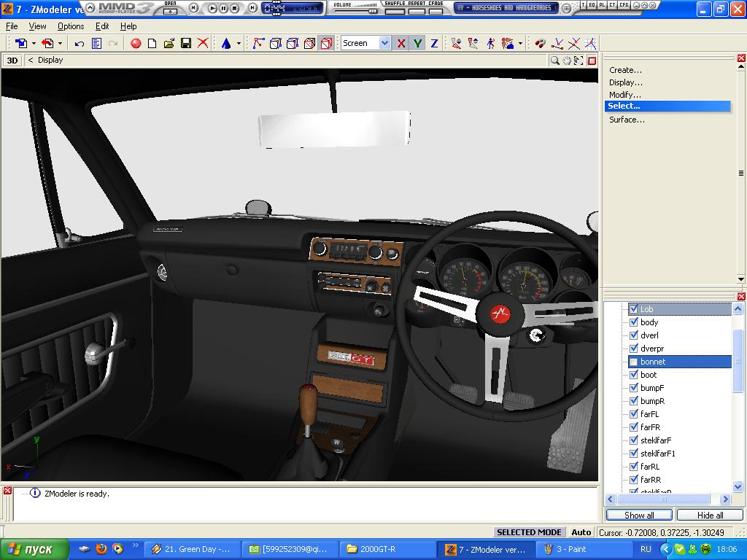This screenshot has height=560, width=747.
Task: Toggle the X axis constraint
Action: (400, 44)
